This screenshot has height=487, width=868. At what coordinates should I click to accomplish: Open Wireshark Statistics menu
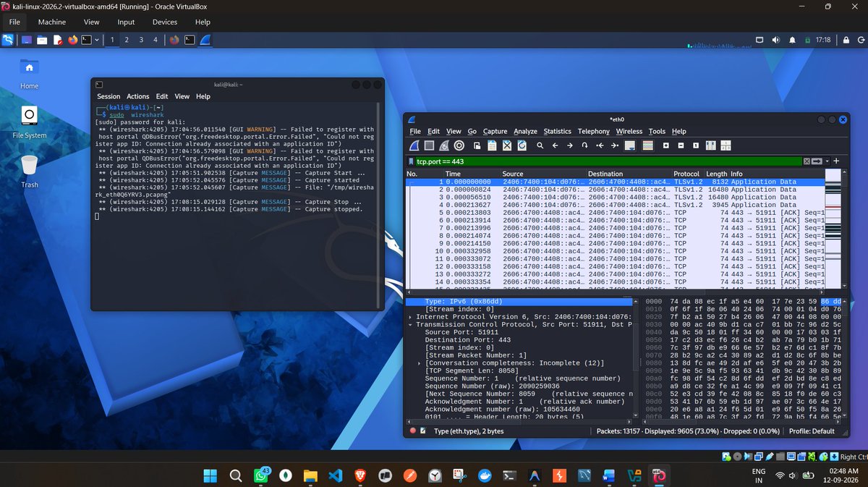click(x=558, y=132)
